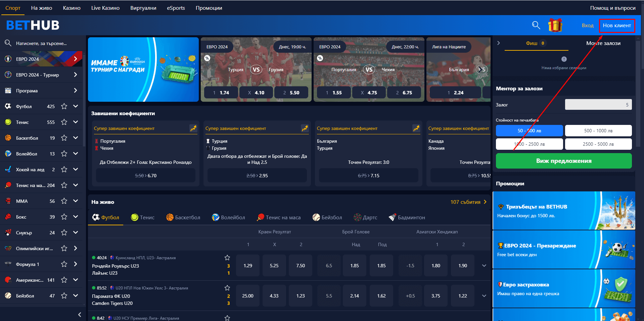Open the BETHUB logo home link
644x321 pixels.
click(x=33, y=25)
